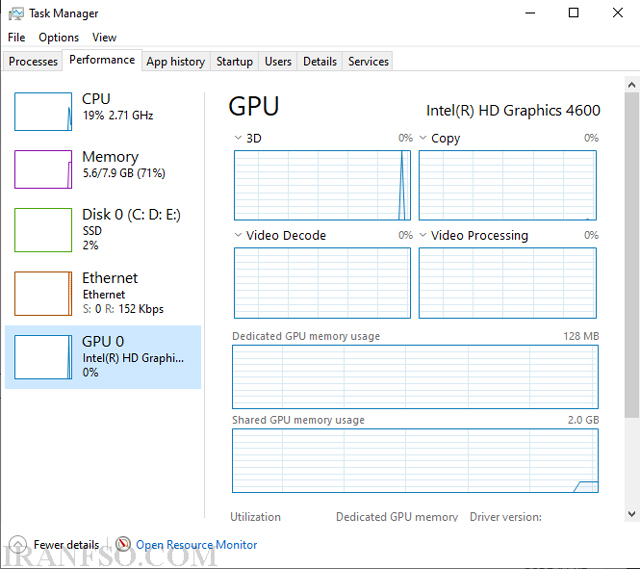
Task: Switch to the Performance tab
Action: (102, 60)
